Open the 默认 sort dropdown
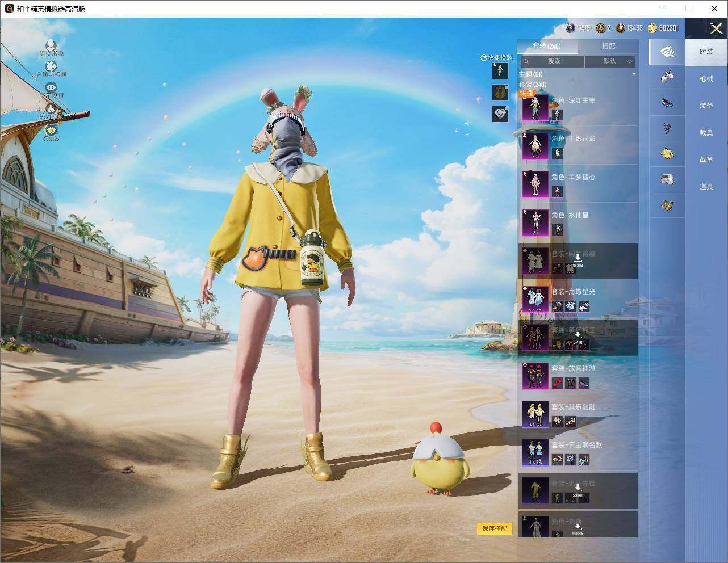 [610, 61]
